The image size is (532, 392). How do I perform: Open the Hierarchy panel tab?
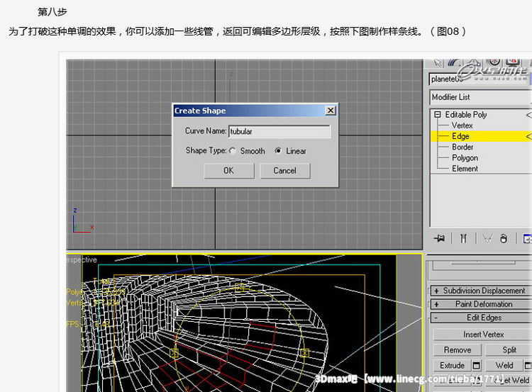[x=474, y=63]
